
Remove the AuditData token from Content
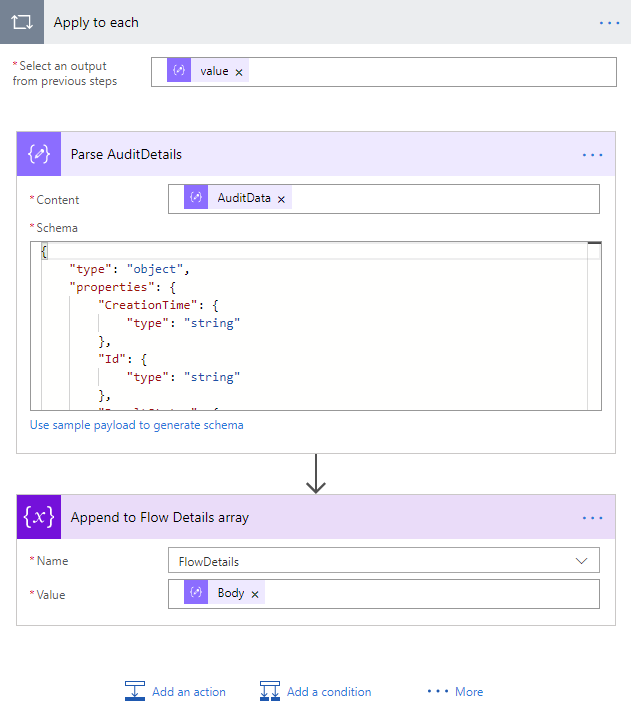281,199
